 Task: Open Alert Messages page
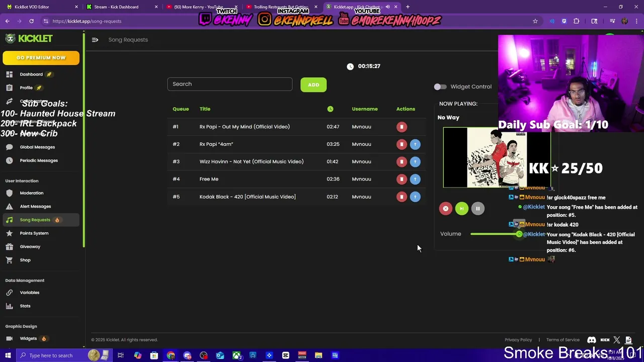35,206
